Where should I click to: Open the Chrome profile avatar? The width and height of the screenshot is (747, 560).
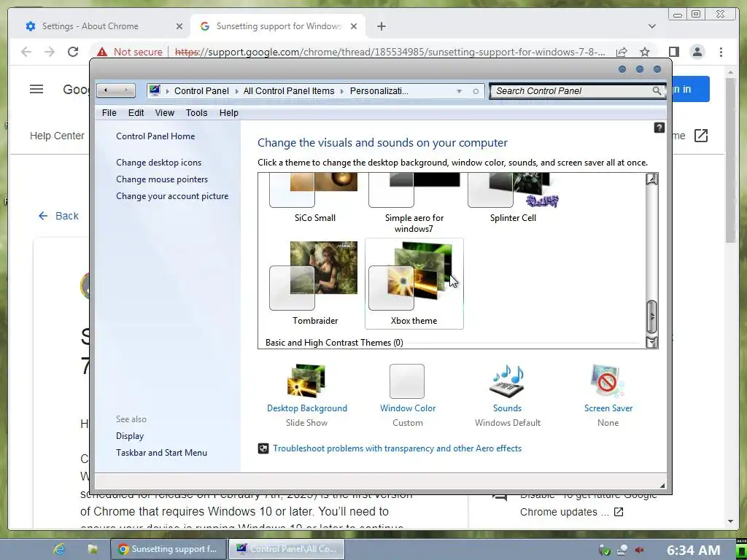697,52
